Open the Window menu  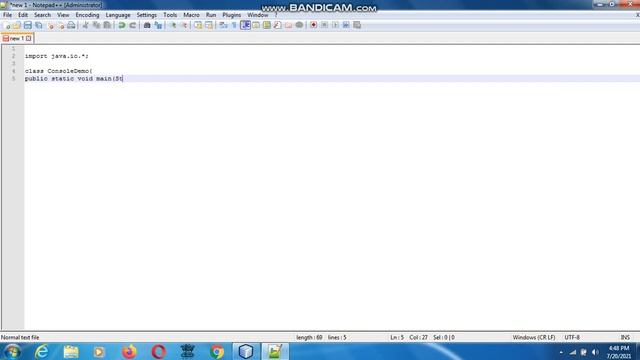(258, 15)
